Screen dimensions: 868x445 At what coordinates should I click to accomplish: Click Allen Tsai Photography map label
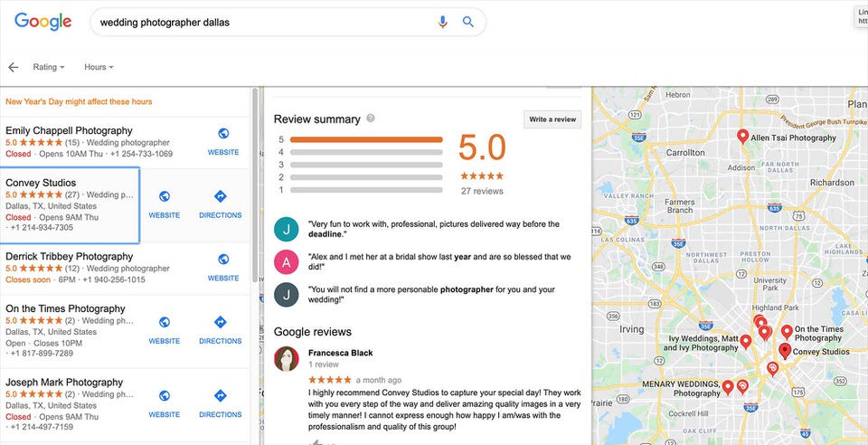click(x=793, y=137)
